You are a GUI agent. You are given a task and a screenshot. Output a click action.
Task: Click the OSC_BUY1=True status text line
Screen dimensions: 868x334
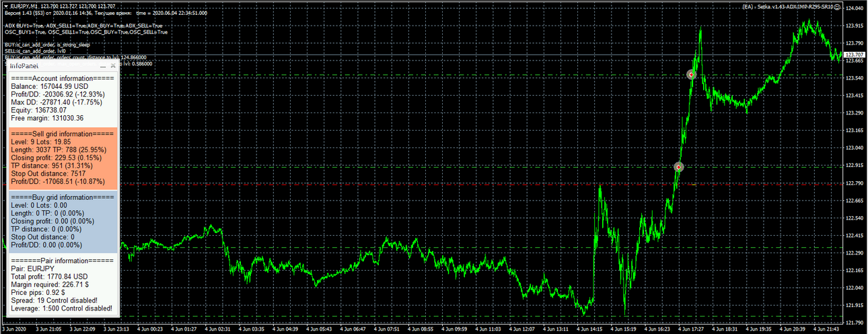pos(85,32)
